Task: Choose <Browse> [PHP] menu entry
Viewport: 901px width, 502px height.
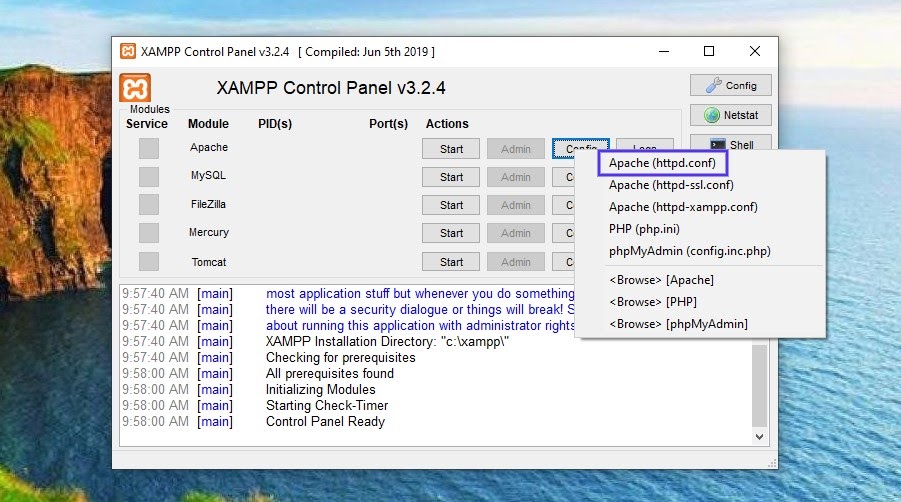Action: 653,302
